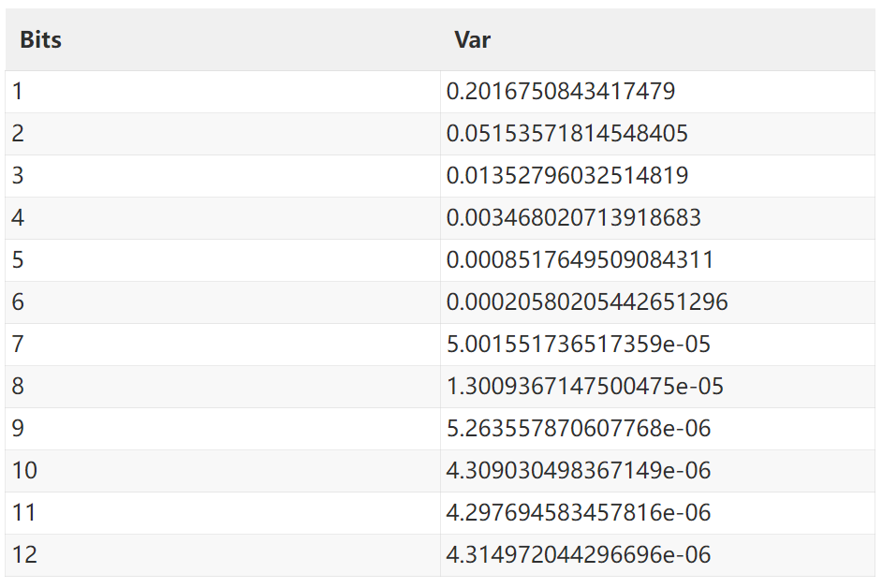Click the value 0.003468020713918683
The width and height of the screenshot is (882, 588).
pos(574,218)
